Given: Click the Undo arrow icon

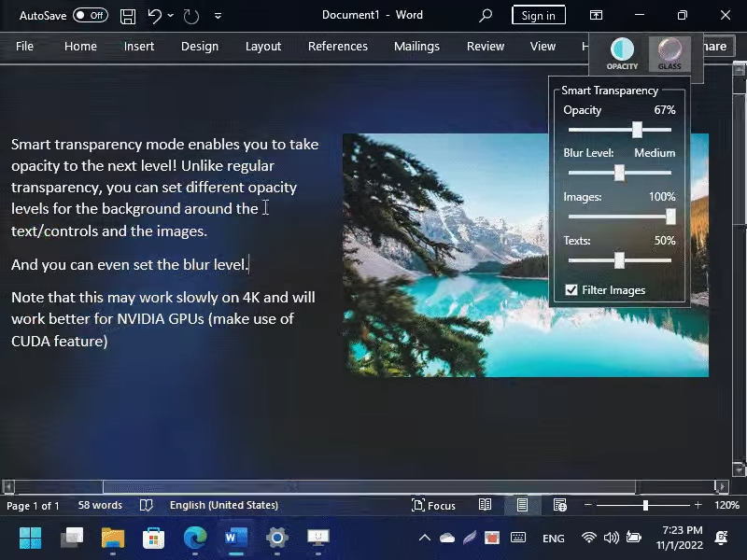Looking at the screenshot, I should pos(155,16).
